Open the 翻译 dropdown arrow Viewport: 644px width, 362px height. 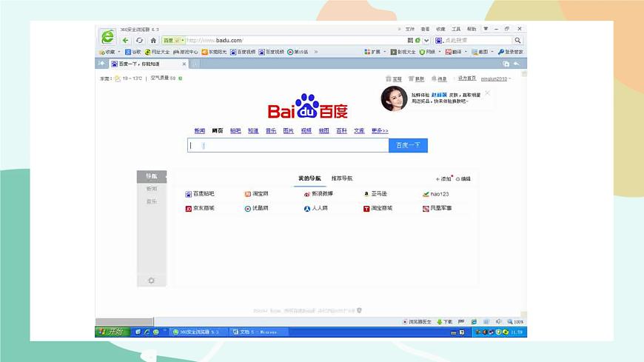pos(466,52)
